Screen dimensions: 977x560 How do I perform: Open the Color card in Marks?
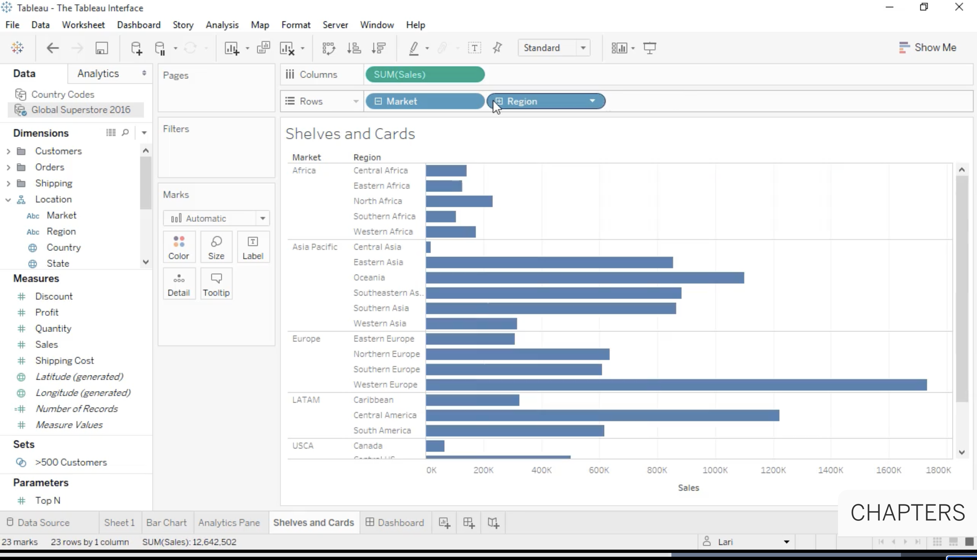point(179,247)
